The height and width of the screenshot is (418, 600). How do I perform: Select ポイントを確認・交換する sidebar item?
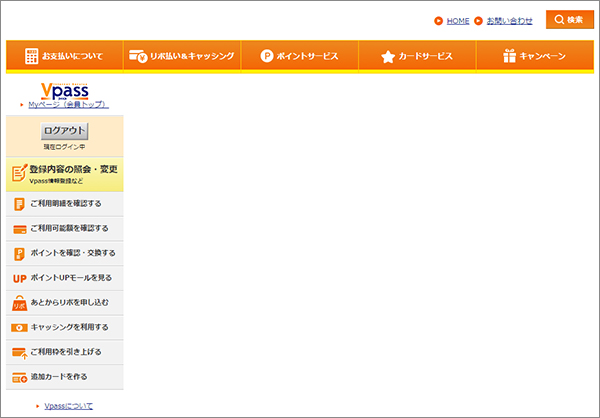click(x=65, y=253)
